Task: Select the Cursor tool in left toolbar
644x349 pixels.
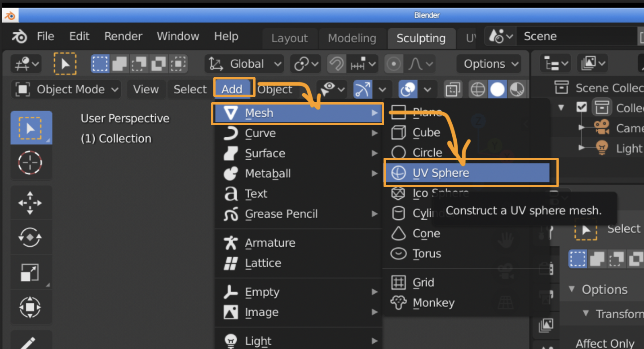Action: pyautogui.click(x=31, y=162)
